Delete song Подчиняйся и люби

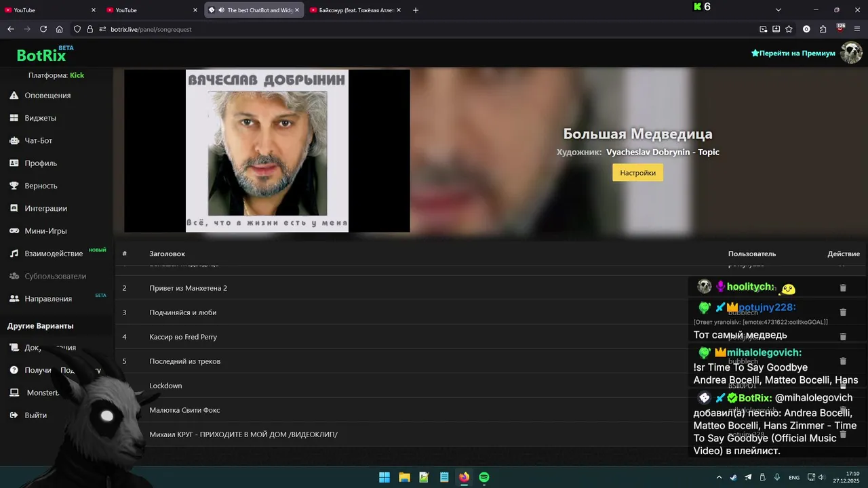tap(843, 312)
